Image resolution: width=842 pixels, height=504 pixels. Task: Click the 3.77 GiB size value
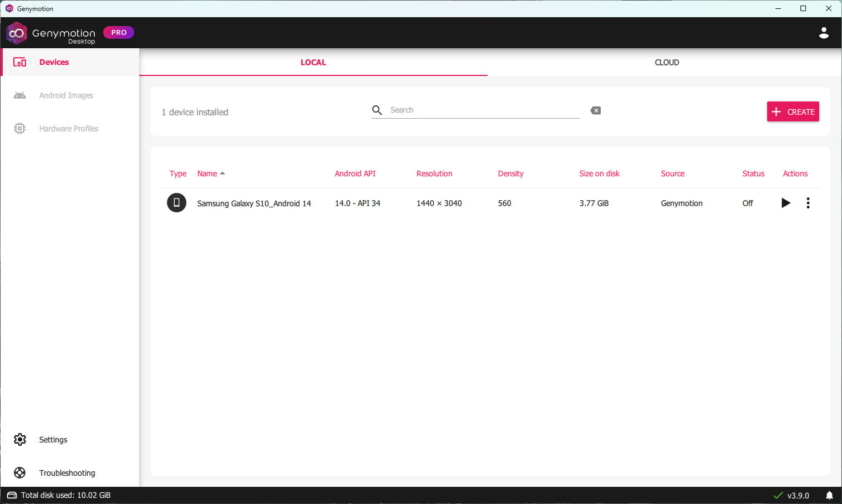click(594, 203)
